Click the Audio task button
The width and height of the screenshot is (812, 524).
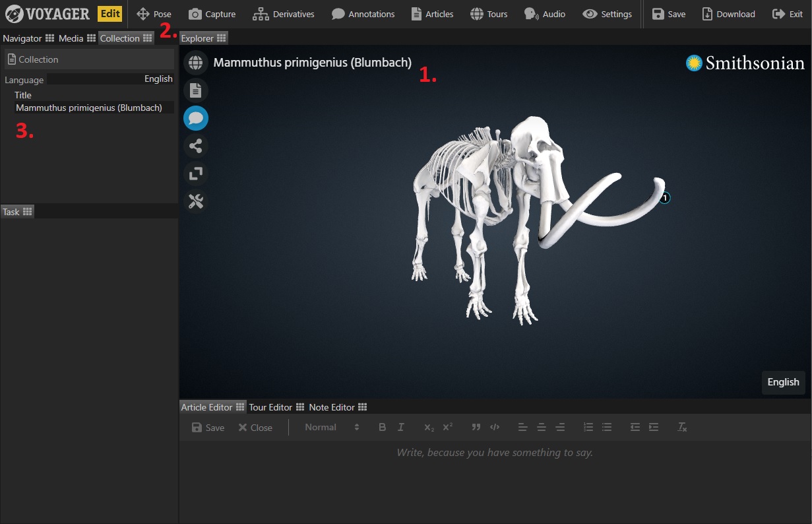click(x=545, y=14)
